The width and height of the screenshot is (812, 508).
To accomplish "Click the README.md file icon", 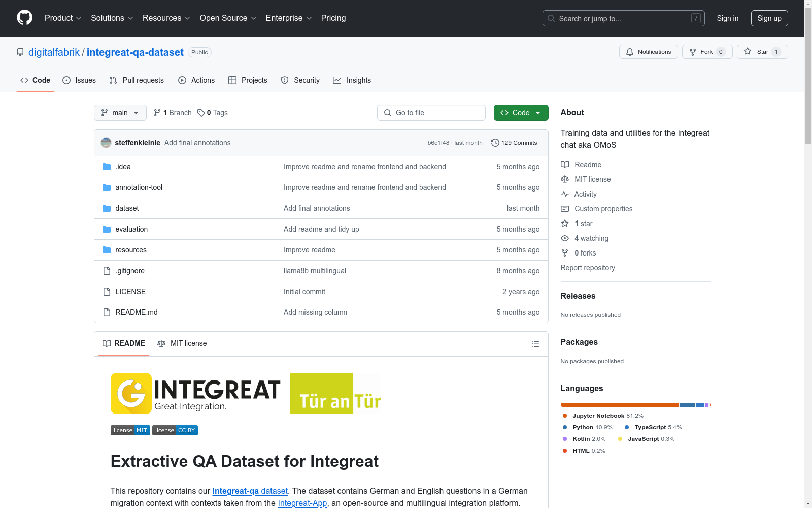I will point(107,312).
